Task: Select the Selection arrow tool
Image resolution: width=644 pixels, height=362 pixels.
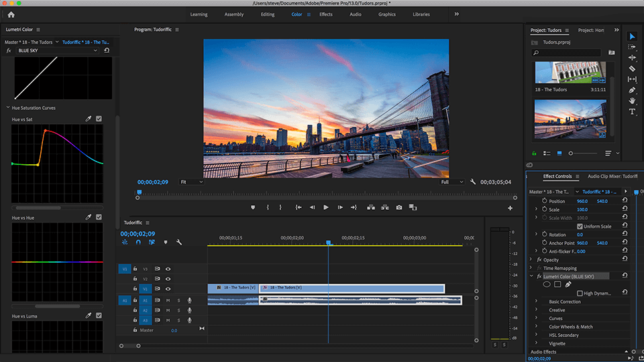Action: [x=632, y=36]
